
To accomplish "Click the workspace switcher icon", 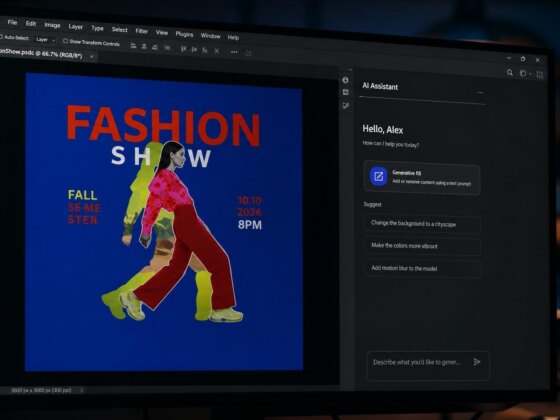I will [x=523, y=73].
